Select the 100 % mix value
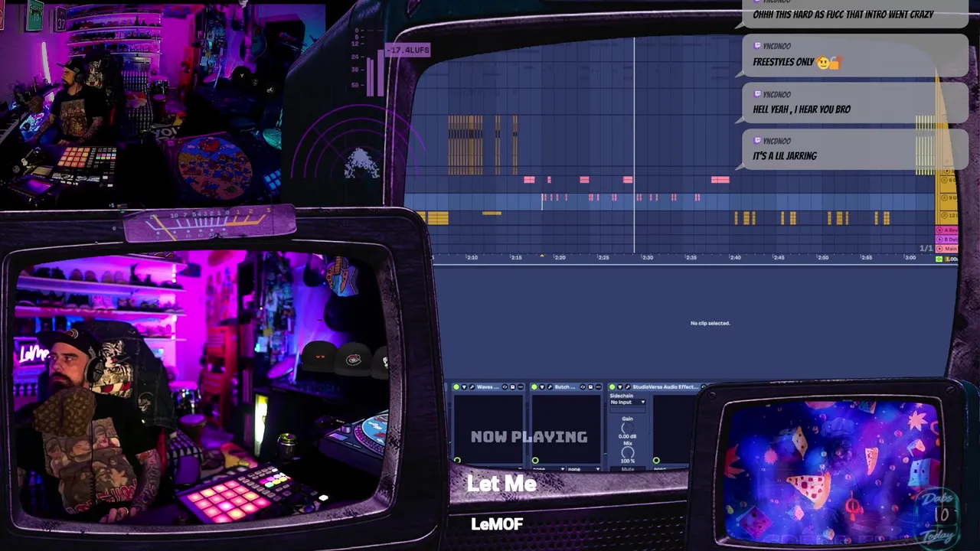 (x=628, y=461)
